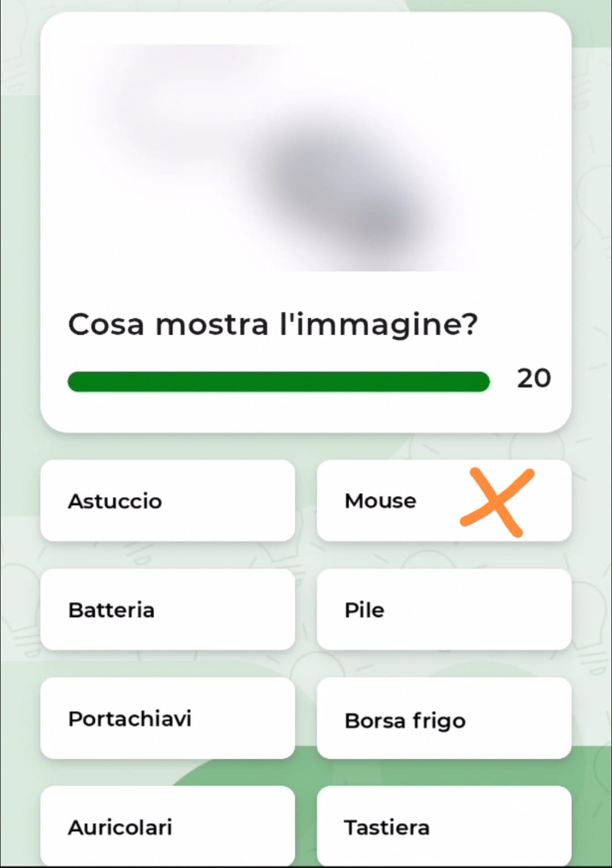Click the dark green background between Auricolari and Tastiera

pyautogui.click(x=306, y=827)
